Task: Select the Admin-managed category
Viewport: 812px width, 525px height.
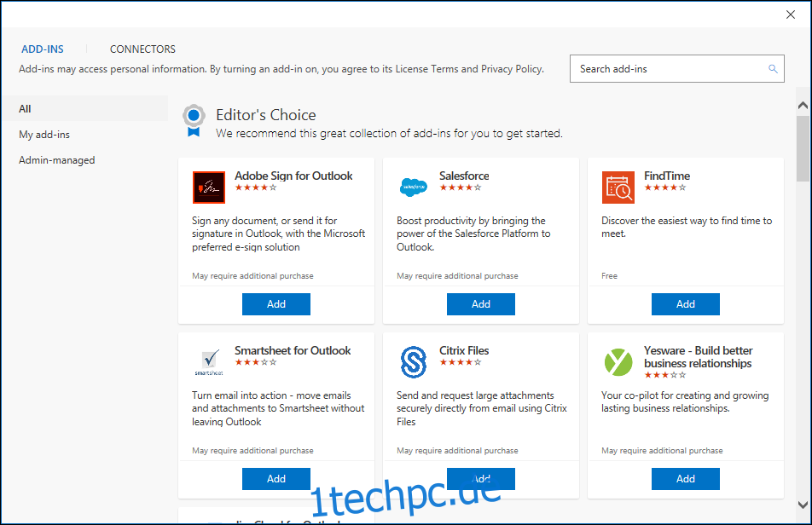Action: 57,160
